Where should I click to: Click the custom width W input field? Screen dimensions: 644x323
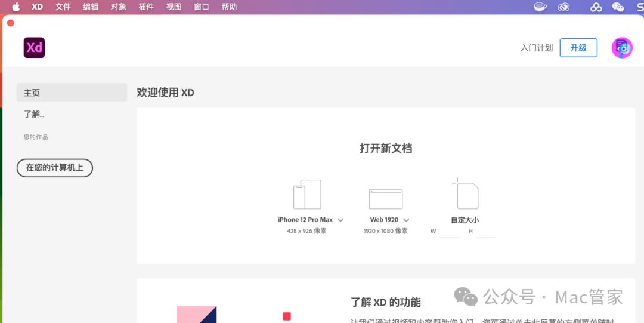(449, 232)
